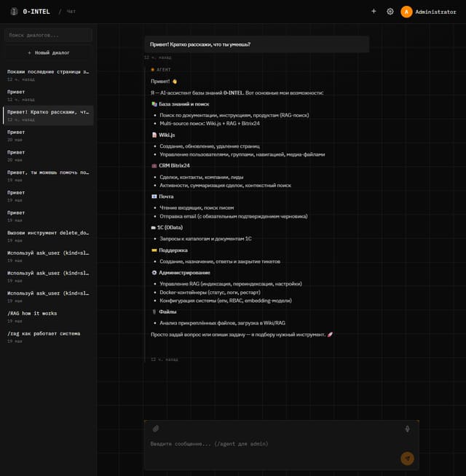This screenshot has width=466, height=476.
Task: Click the plus icon in the top bar
Action: pos(374,11)
